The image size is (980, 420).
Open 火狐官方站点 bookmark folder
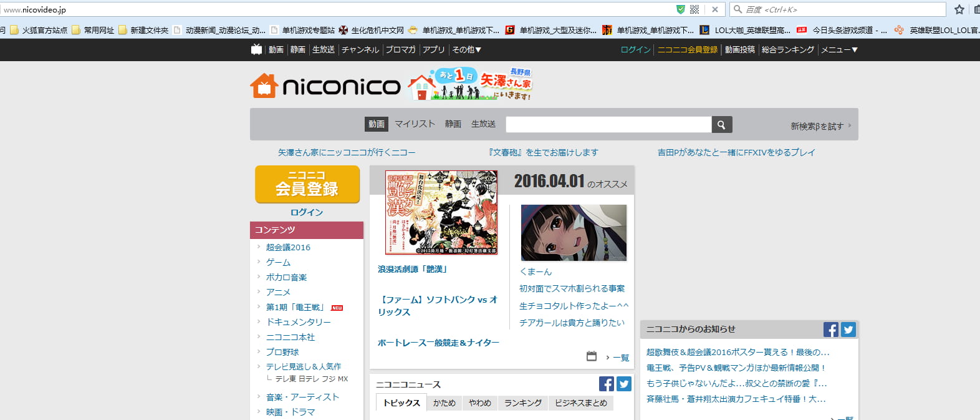coord(39,30)
